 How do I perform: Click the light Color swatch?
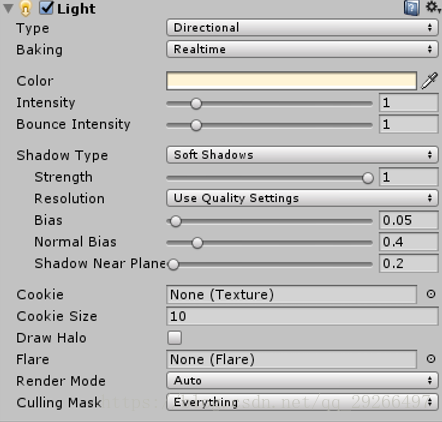tap(291, 81)
